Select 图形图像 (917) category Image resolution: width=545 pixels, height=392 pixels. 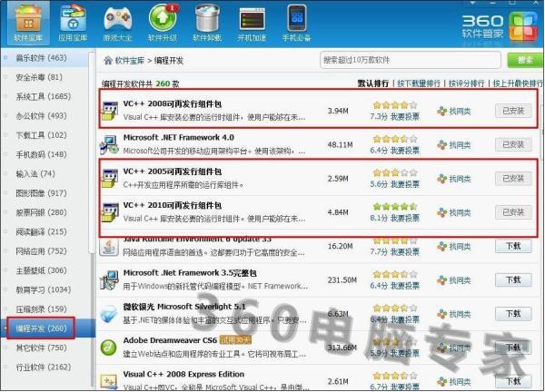(41, 192)
